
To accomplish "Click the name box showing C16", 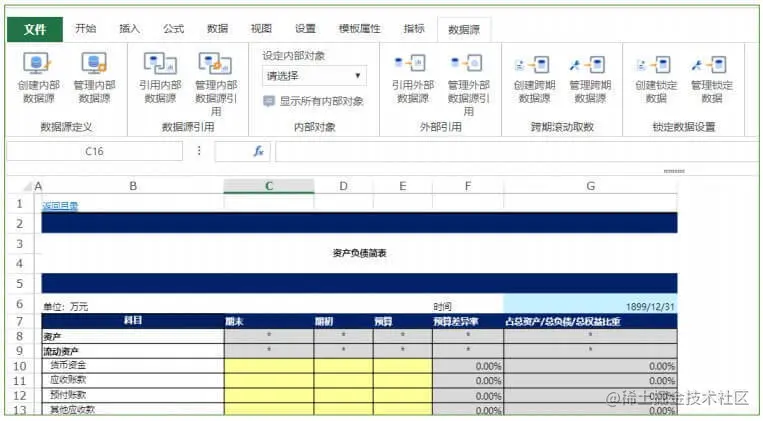I will pyautogui.click(x=94, y=151).
